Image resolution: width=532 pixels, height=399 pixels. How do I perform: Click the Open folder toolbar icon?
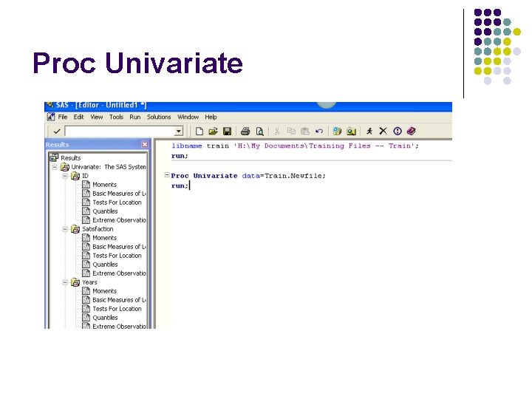click(213, 132)
